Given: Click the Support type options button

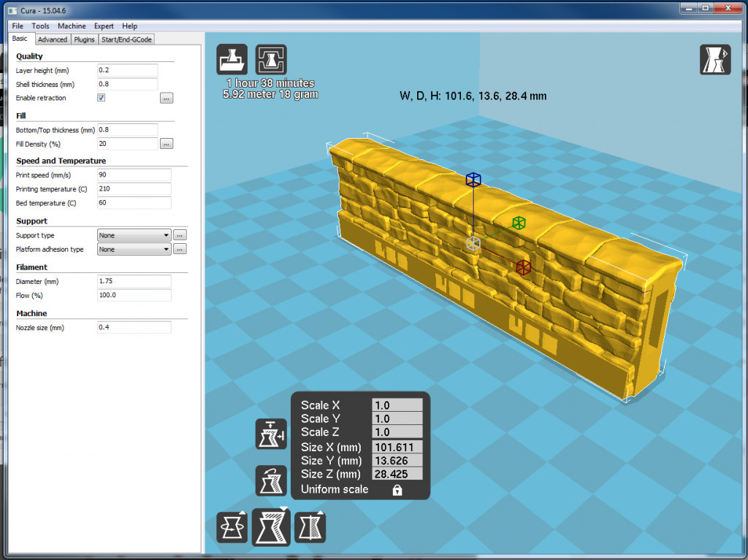Looking at the screenshot, I should pyautogui.click(x=180, y=234).
